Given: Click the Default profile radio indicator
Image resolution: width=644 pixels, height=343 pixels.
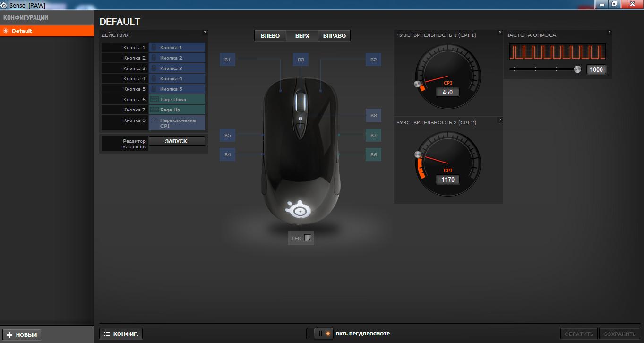Looking at the screenshot, I should point(6,31).
